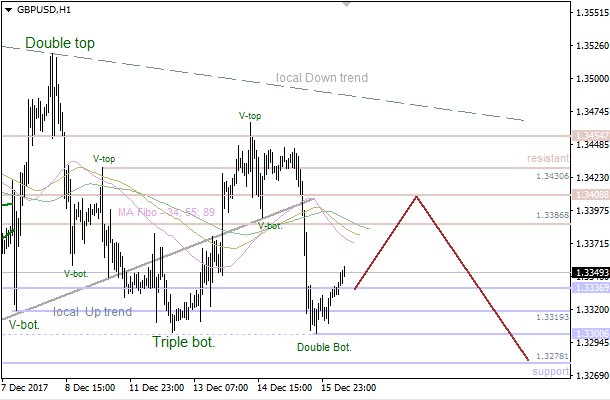Select the 'Double Bot.' annotation

(325, 347)
